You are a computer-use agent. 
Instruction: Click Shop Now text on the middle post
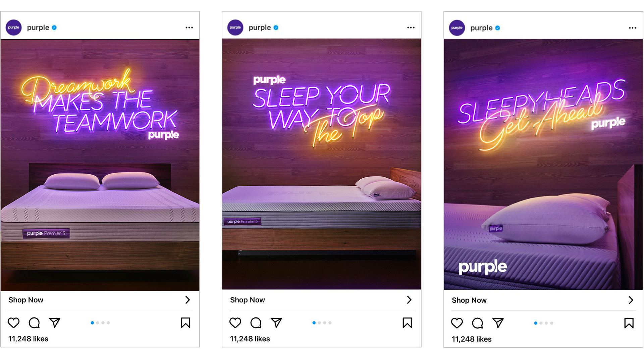(x=248, y=300)
